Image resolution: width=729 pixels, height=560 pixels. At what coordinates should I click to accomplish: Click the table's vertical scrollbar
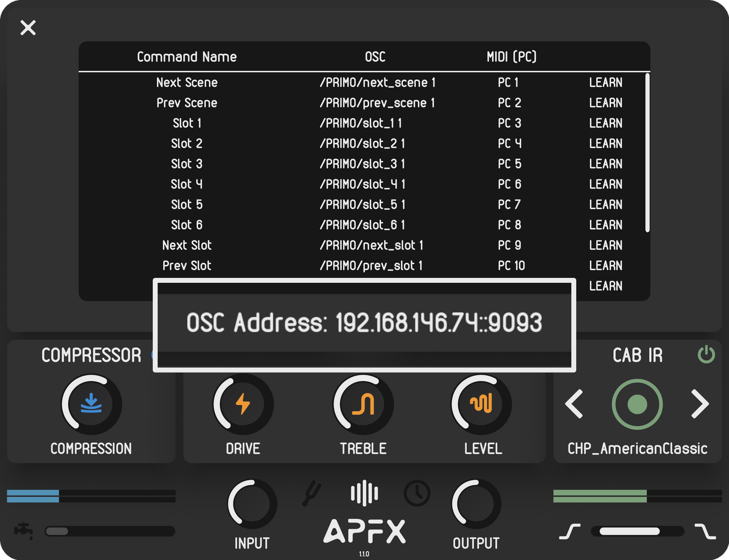click(647, 153)
